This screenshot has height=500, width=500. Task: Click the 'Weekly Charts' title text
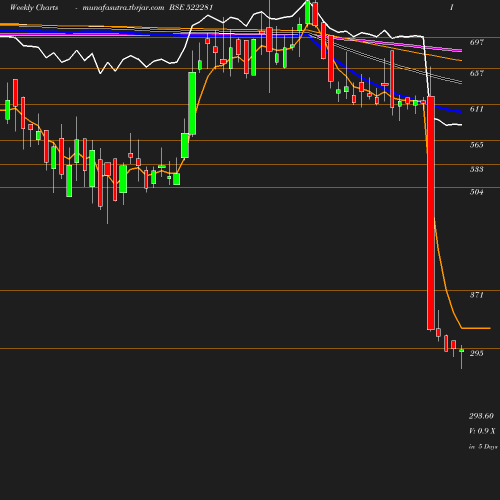coord(34,7)
